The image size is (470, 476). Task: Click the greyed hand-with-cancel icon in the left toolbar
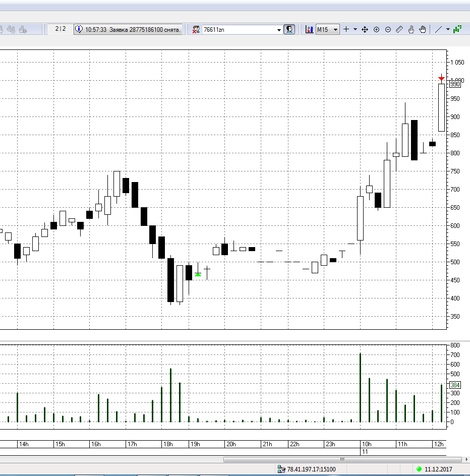(23, 29)
